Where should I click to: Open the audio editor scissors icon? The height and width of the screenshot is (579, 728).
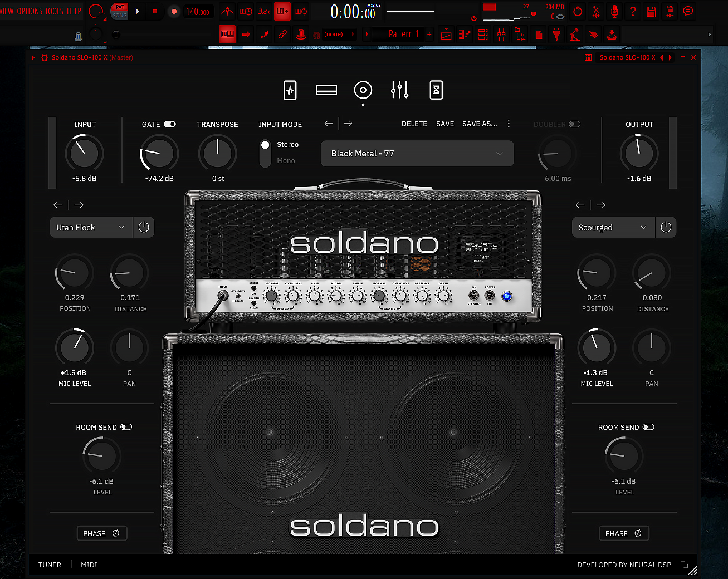596,11
